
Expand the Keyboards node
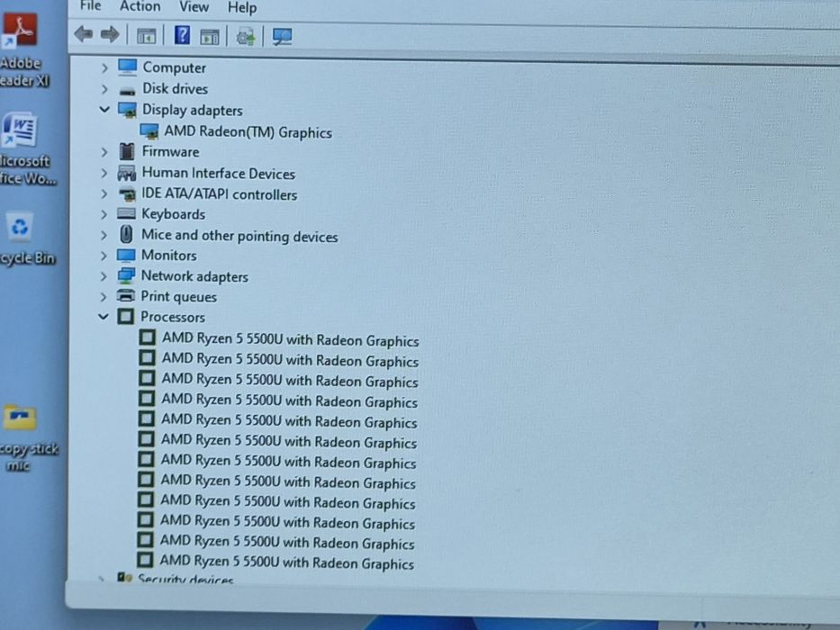tap(104, 214)
